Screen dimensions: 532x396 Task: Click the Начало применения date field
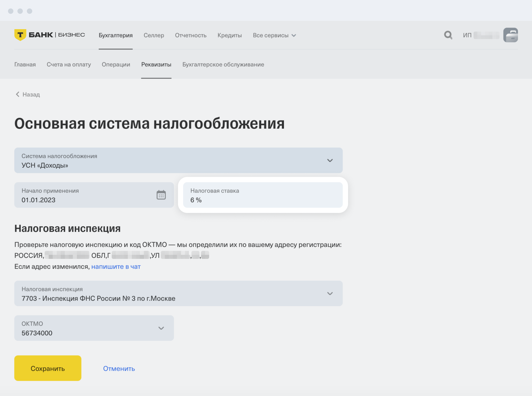tap(94, 195)
